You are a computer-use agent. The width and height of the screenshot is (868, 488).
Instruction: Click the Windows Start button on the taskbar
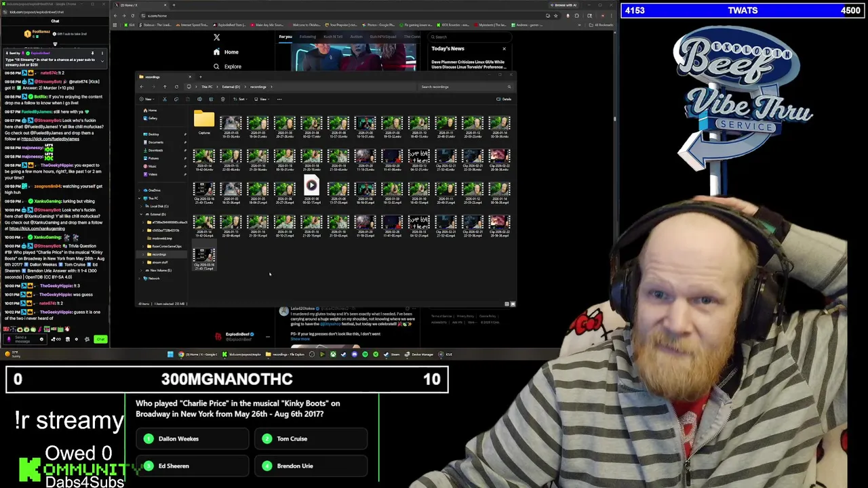[x=170, y=354]
